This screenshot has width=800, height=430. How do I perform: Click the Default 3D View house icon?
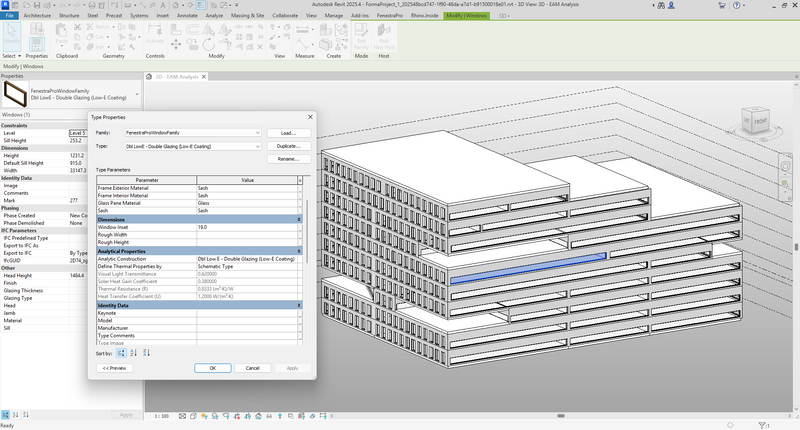tap(176, 5)
